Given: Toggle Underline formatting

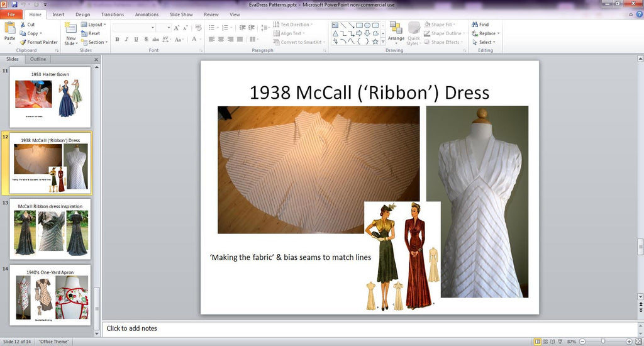Looking at the screenshot, I should (x=136, y=39).
